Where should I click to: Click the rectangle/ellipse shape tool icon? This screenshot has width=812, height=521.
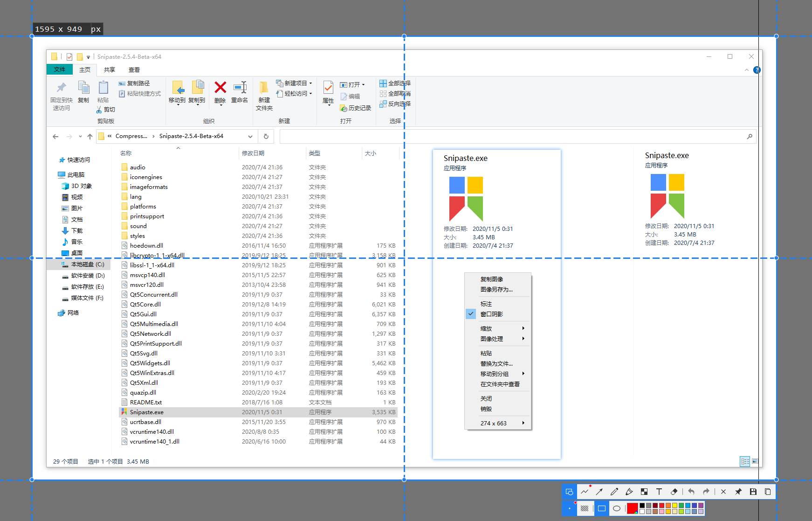[569, 492]
